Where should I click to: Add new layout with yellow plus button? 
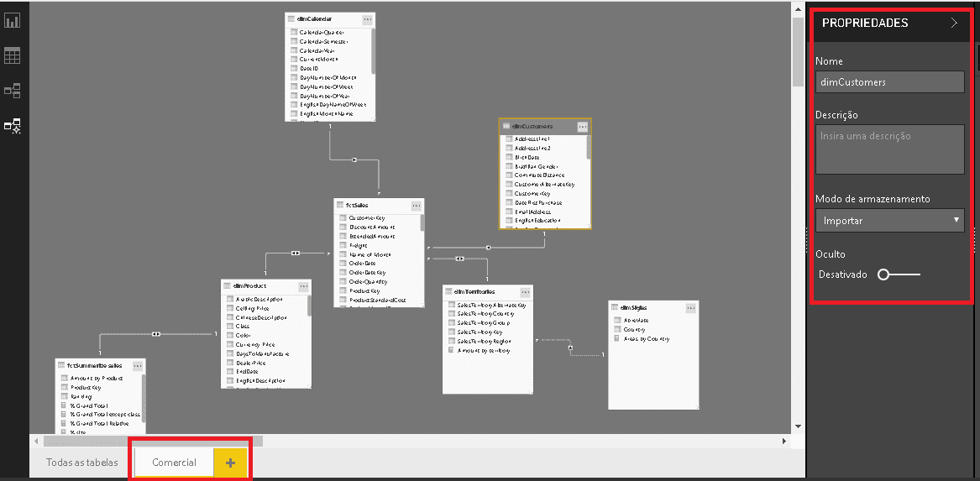coord(230,463)
